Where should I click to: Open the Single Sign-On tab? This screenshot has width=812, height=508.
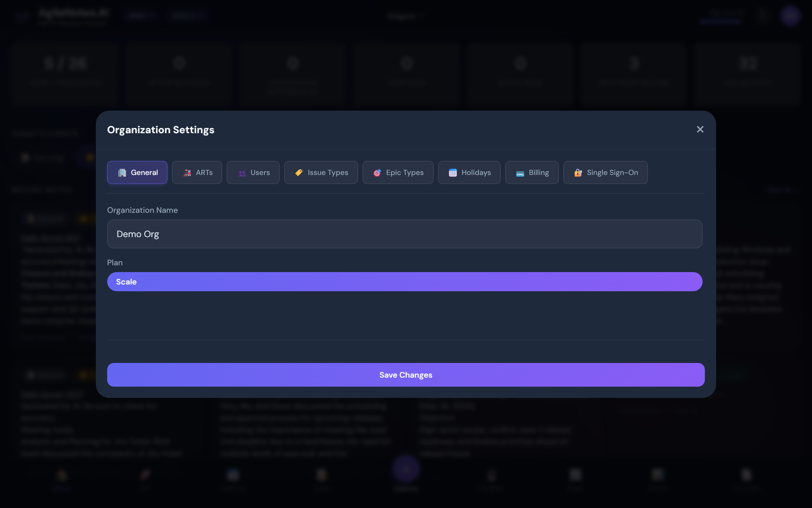(605, 172)
